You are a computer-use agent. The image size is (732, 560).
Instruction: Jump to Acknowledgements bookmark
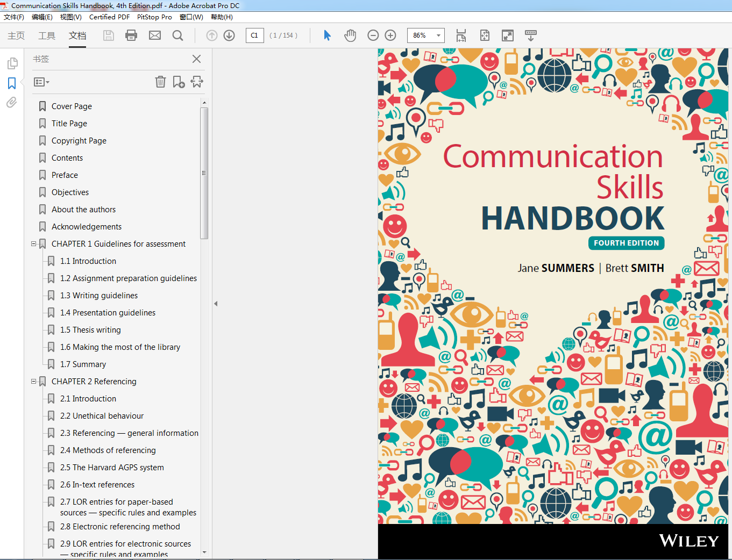87,227
